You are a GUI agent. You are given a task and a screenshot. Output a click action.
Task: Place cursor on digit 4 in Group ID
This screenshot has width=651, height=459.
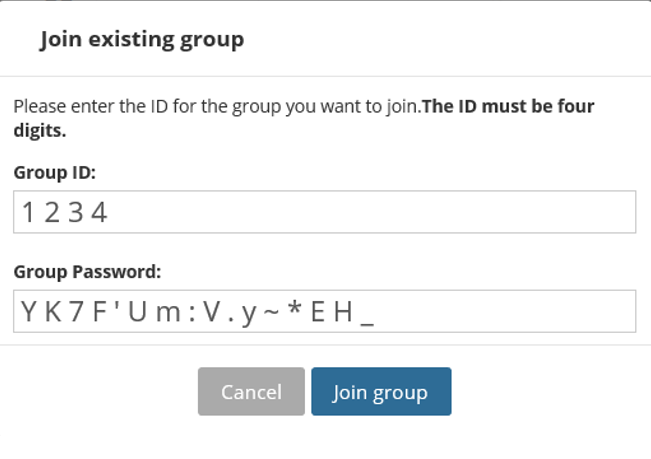click(100, 212)
